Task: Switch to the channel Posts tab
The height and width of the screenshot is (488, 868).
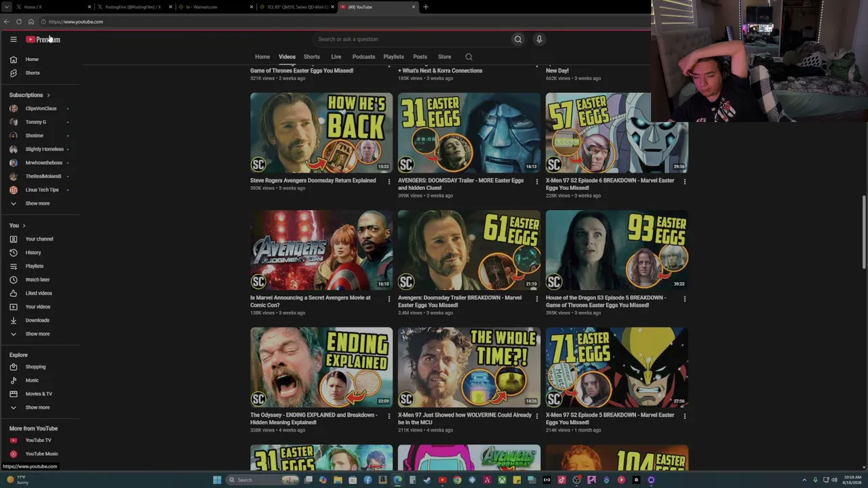Action: tap(420, 57)
